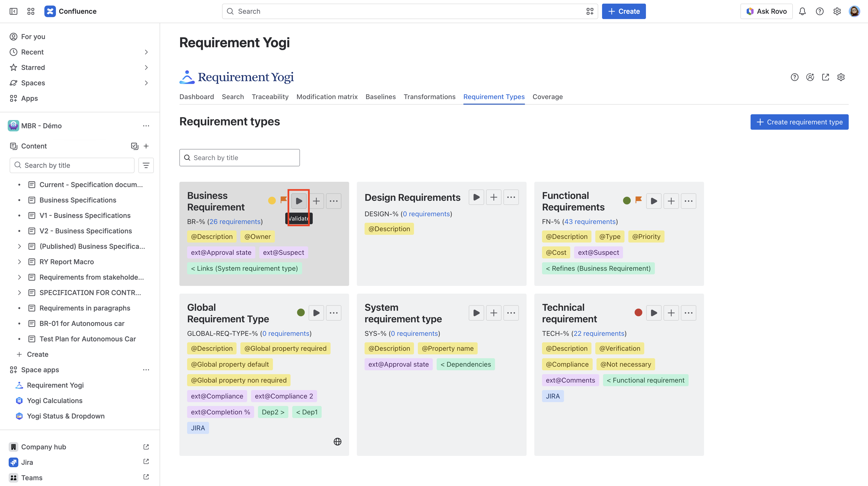Open the Test Plan for Autonomous Car page
868x486 pixels.
click(x=87, y=339)
